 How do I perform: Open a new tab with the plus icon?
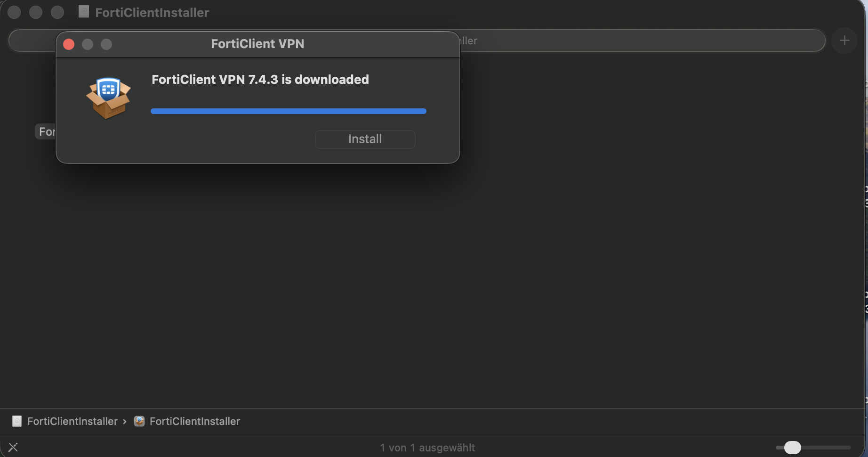[844, 40]
